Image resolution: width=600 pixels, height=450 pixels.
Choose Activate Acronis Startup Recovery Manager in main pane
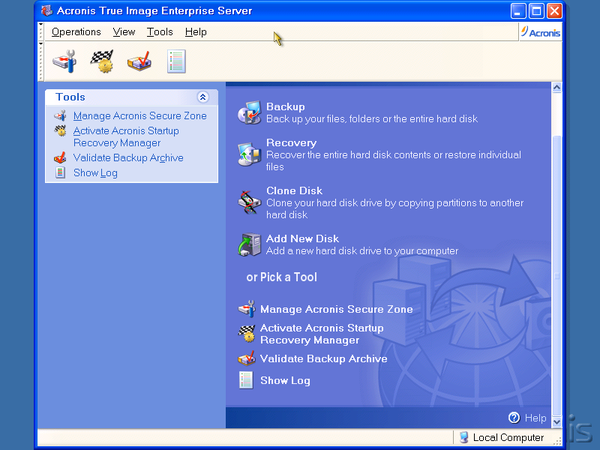pos(322,334)
